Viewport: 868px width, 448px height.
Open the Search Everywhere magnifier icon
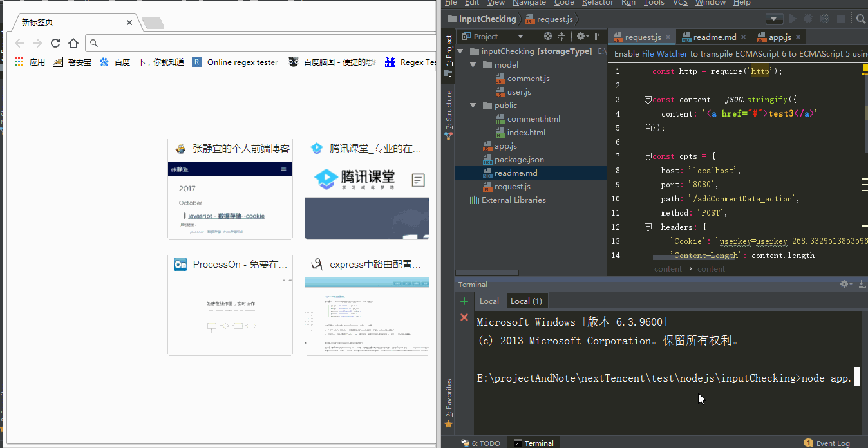861,19
